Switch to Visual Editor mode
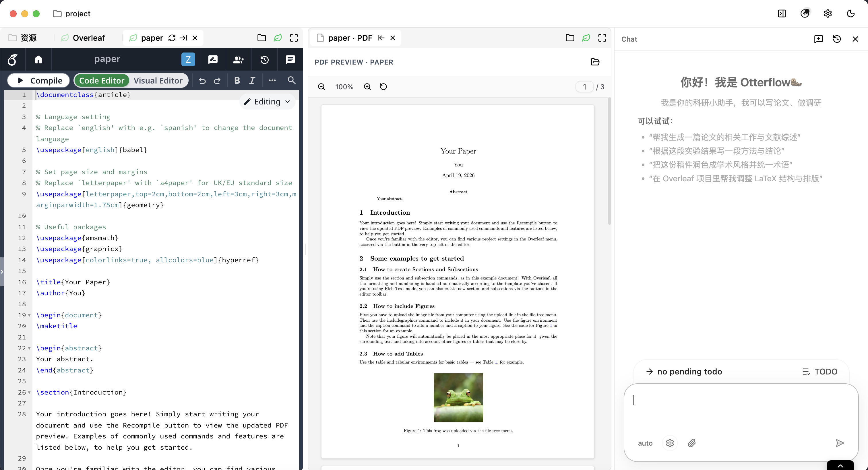 point(158,81)
